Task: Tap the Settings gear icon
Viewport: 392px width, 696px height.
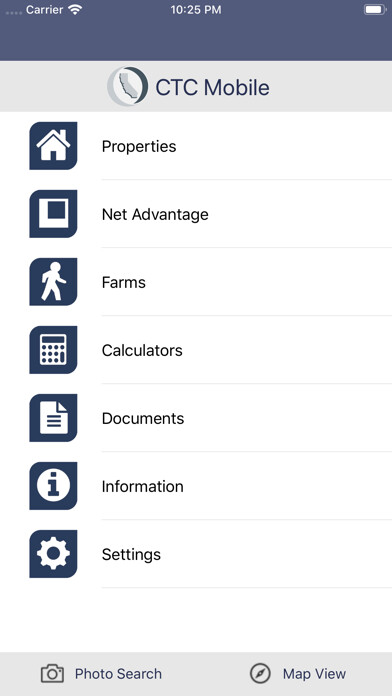Action: pos(53,554)
